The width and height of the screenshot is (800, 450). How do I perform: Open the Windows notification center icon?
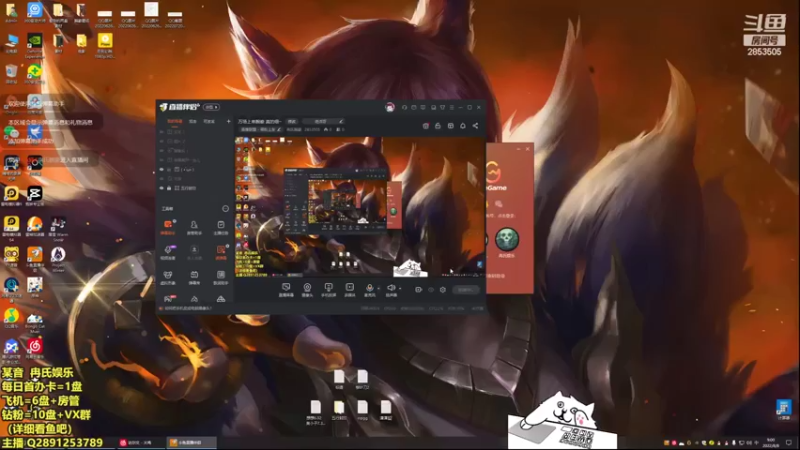(x=789, y=443)
